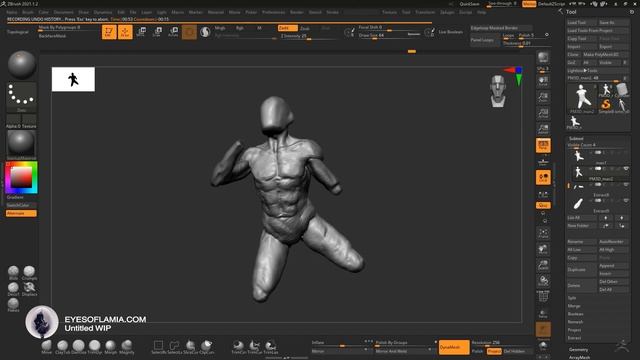Image resolution: width=640 pixels, height=360 pixels.
Task: Pick the TrimCurve brush icon
Action: [x=238, y=347]
